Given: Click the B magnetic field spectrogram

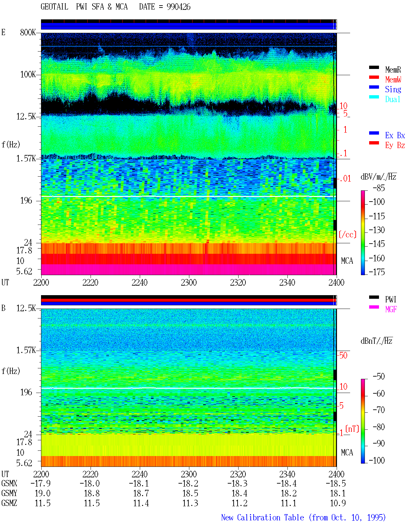Looking at the screenshot, I should point(189,388).
